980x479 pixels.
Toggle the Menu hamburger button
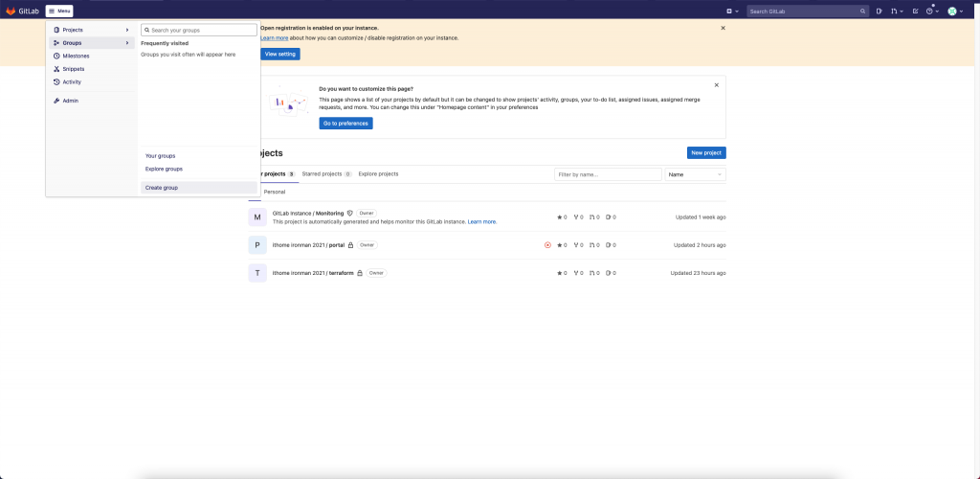(x=59, y=11)
